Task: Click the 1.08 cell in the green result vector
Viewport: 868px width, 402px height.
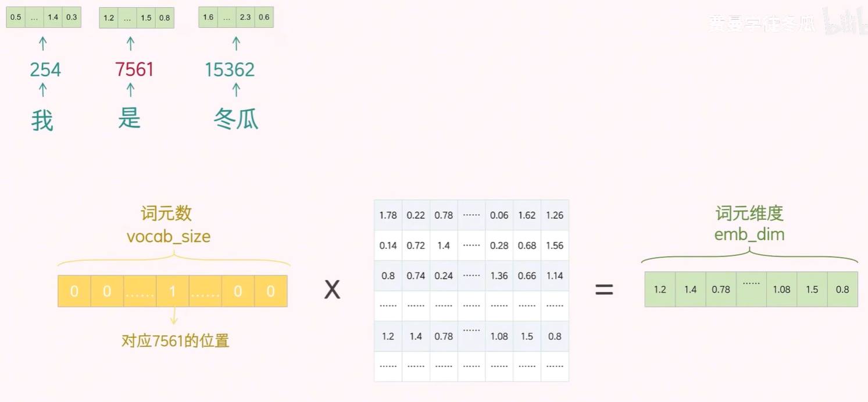Action: [781, 289]
